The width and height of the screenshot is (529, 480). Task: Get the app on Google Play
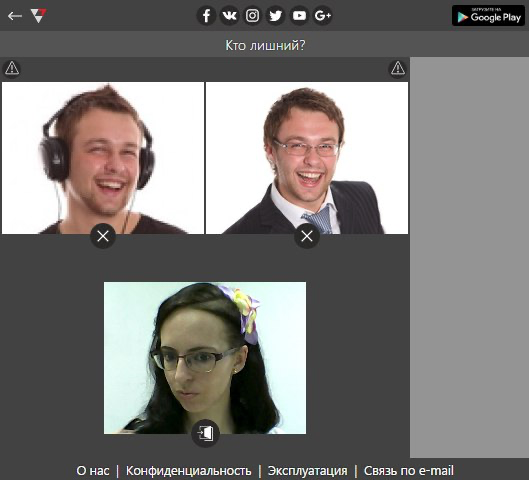488,16
